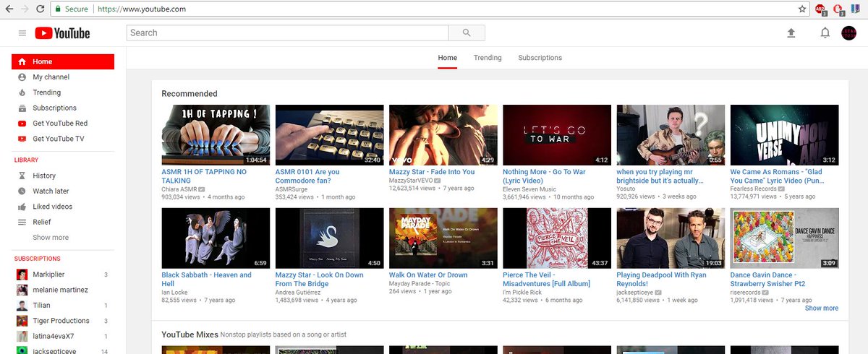Screen dimensions: 868x354
Task: Go to Home in sidebar
Action: (x=63, y=62)
